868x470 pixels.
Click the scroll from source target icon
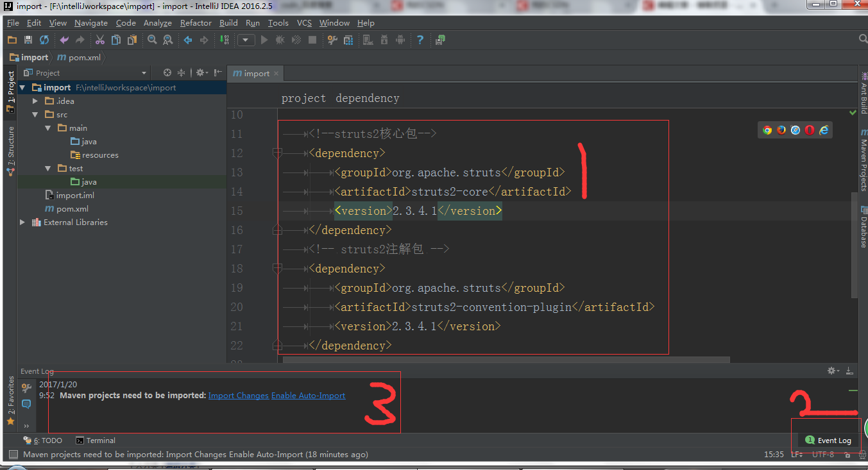point(167,73)
